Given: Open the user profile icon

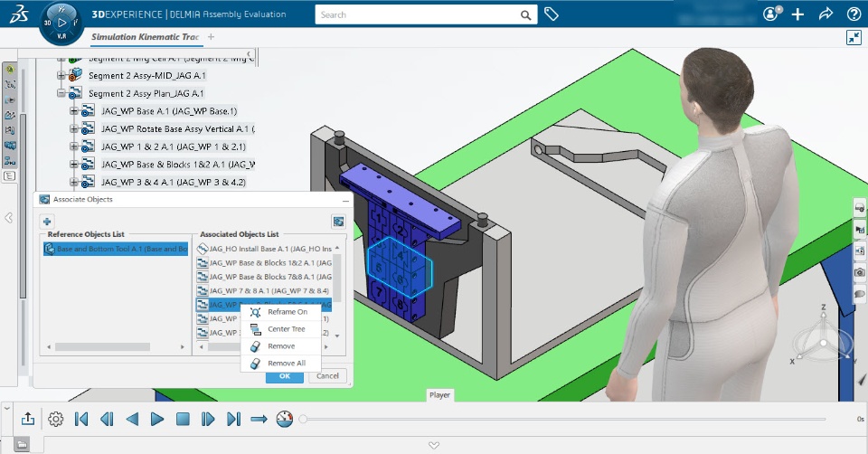Looking at the screenshot, I should pyautogui.click(x=771, y=14).
